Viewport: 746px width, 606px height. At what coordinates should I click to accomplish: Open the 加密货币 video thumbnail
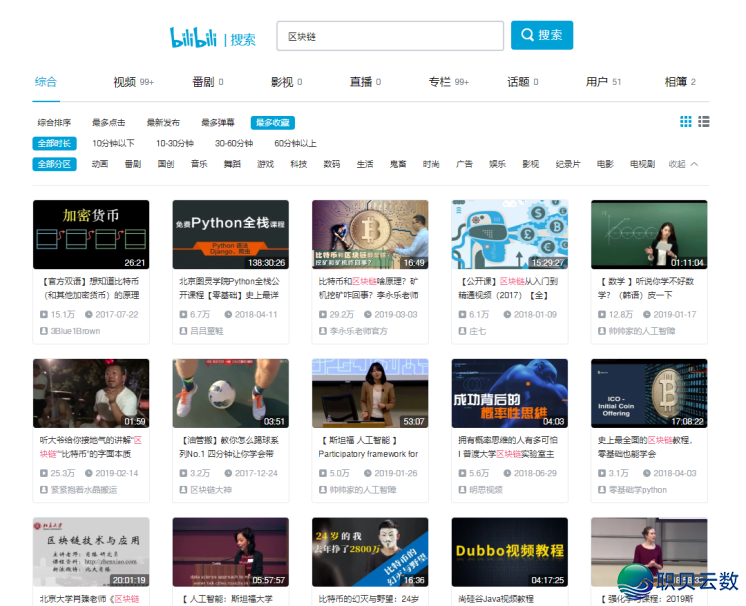(91, 235)
